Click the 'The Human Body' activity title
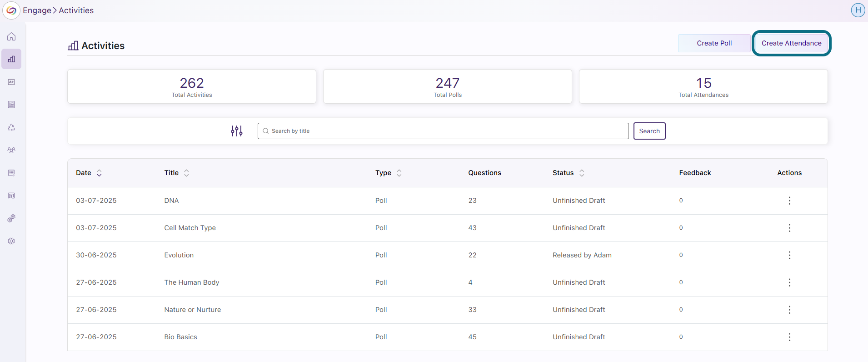The height and width of the screenshot is (362, 868). coord(192,282)
